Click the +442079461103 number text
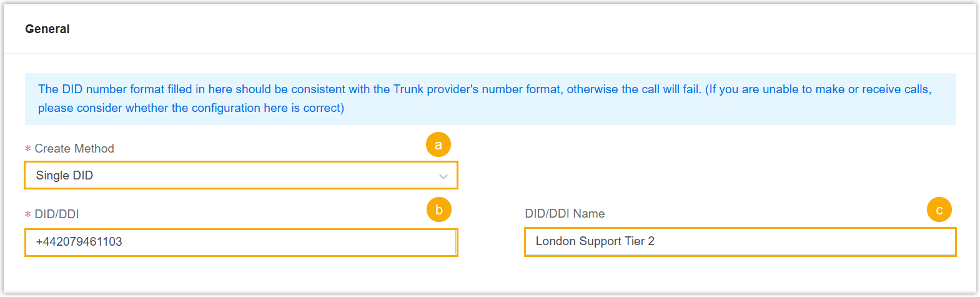 [x=79, y=242]
